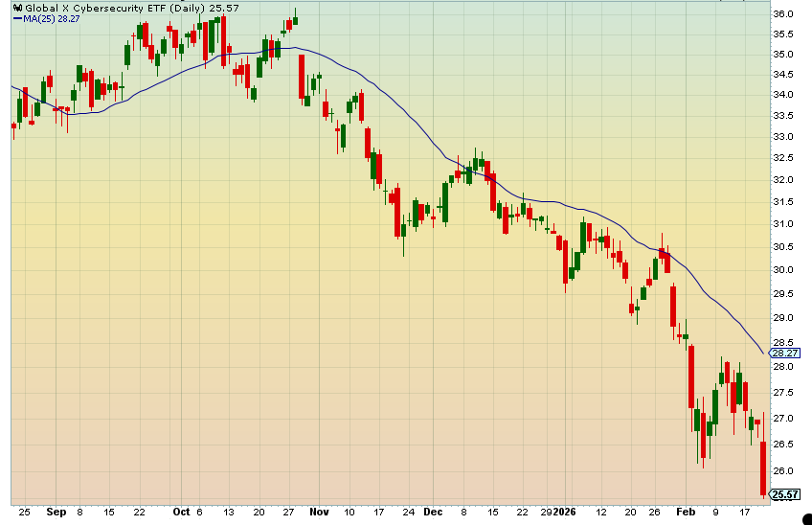
Task: Click the Nov month label on date axis
Action: pos(319,512)
